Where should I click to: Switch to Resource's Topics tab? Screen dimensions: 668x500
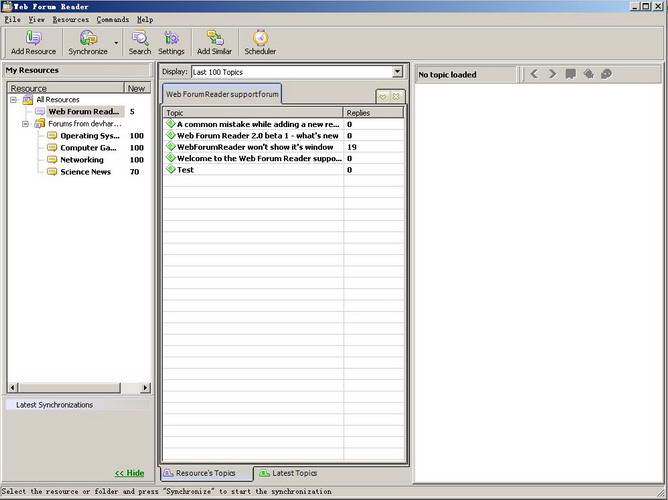coord(206,473)
